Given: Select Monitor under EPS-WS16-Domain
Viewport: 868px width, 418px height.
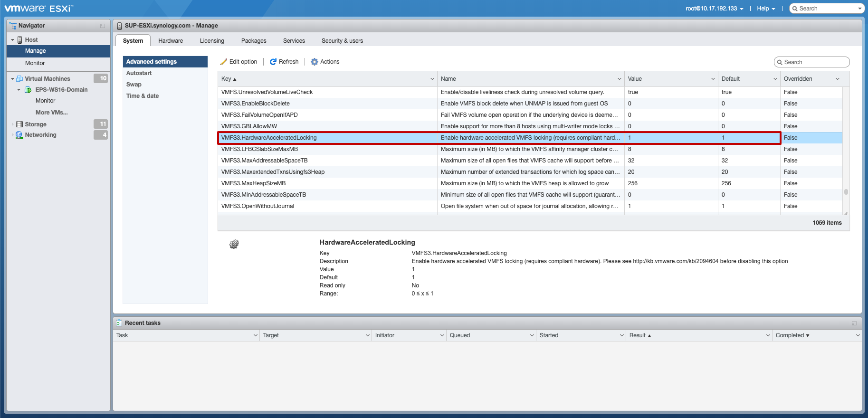Looking at the screenshot, I should point(46,101).
